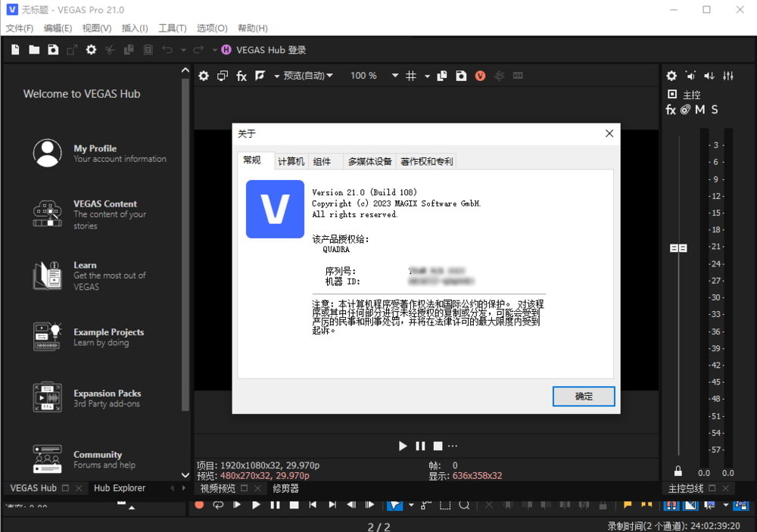Stop the video preview
The width and height of the screenshot is (757, 532).
tap(438, 446)
